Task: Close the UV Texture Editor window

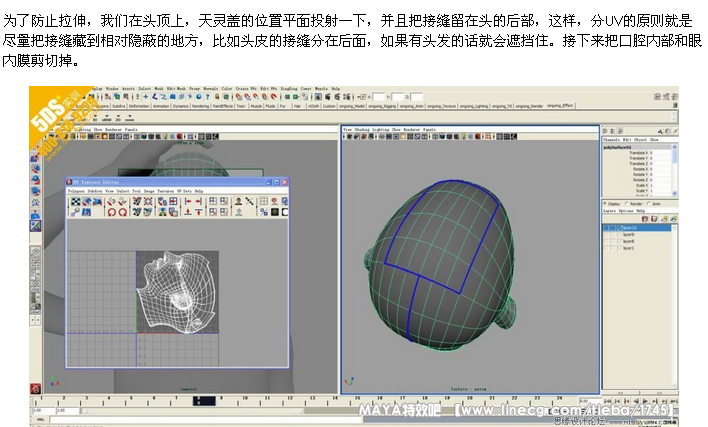Action: (284, 182)
